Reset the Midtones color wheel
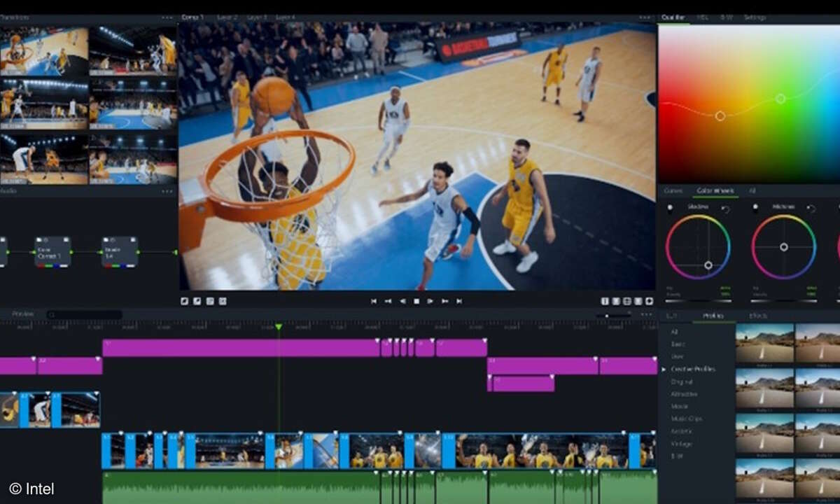Screen dimensions: 840x504 pos(811,209)
